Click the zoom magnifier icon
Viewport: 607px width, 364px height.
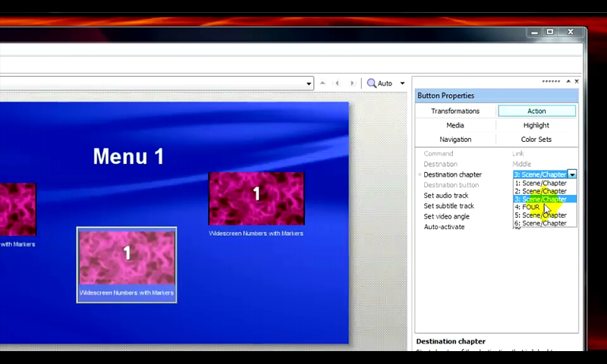point(372,83)
